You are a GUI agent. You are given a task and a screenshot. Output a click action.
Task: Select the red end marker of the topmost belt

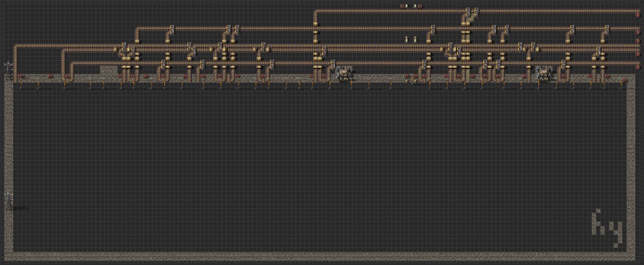coord(638,14)
